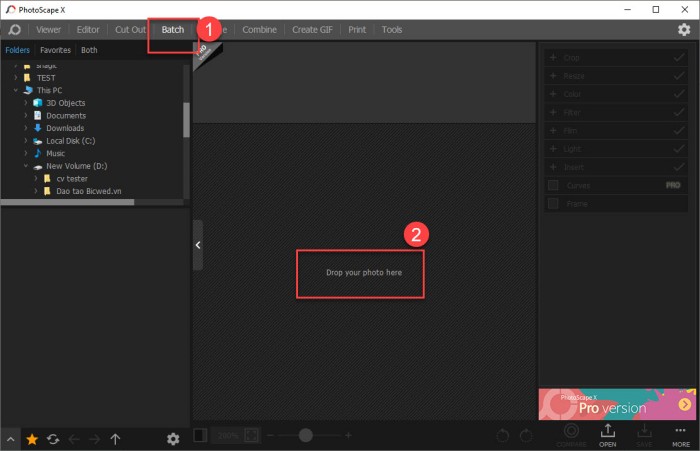This screenshot has width=700, height=451.
Task: Click the blue Downloads arrow icon
Action: 38,128
